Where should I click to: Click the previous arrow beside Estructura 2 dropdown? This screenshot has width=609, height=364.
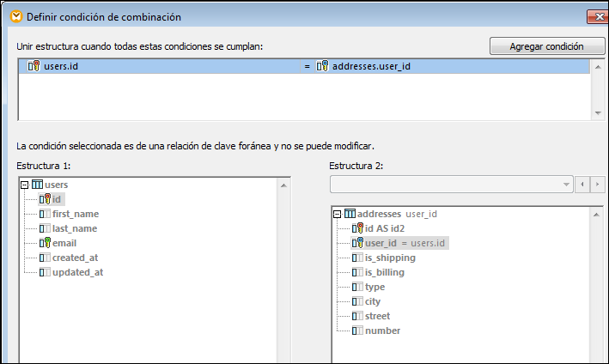[582, 185]
